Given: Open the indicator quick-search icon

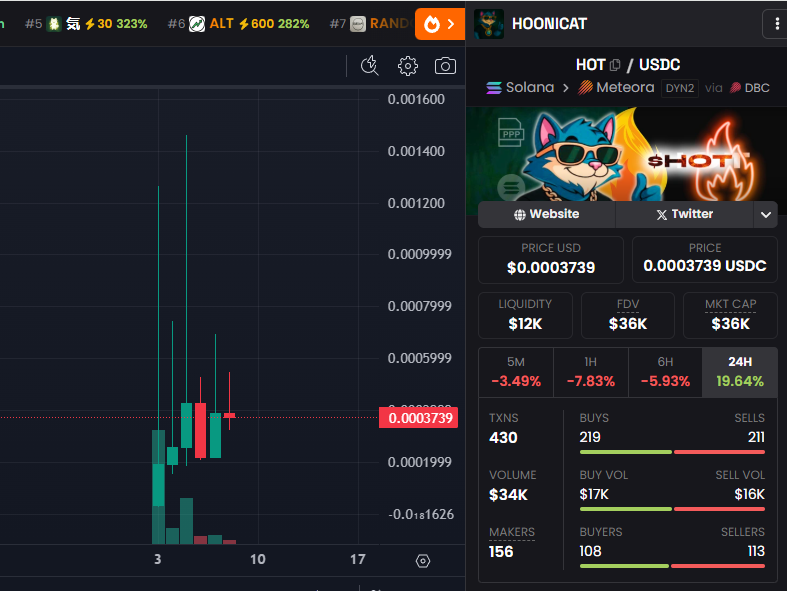Looking at the screenshot, I should point(370,66).
